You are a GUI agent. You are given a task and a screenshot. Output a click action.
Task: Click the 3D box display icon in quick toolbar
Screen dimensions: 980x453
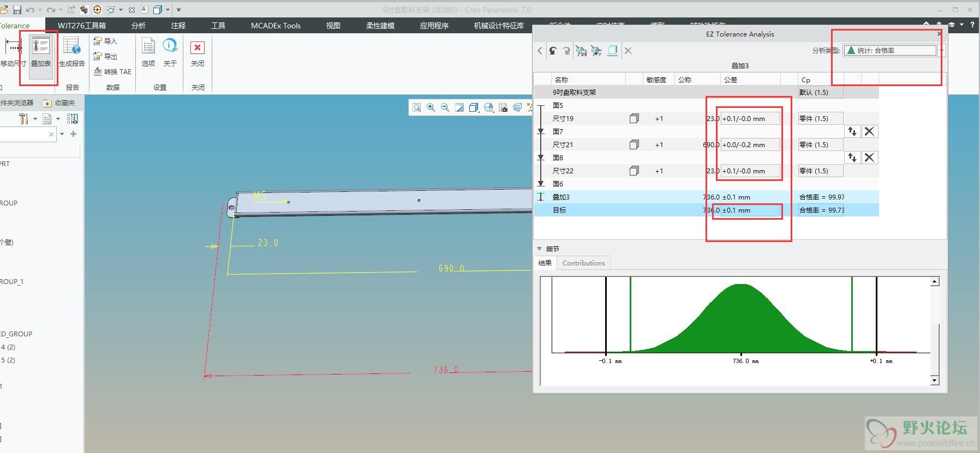pos(158,10)
